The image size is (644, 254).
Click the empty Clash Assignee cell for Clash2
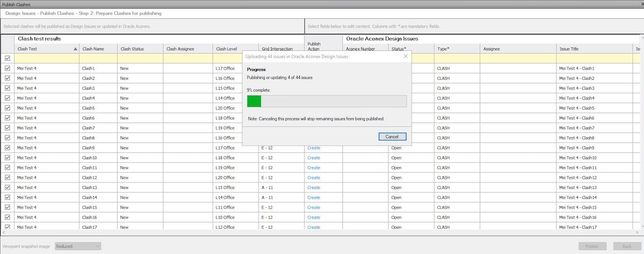(188, 78)
